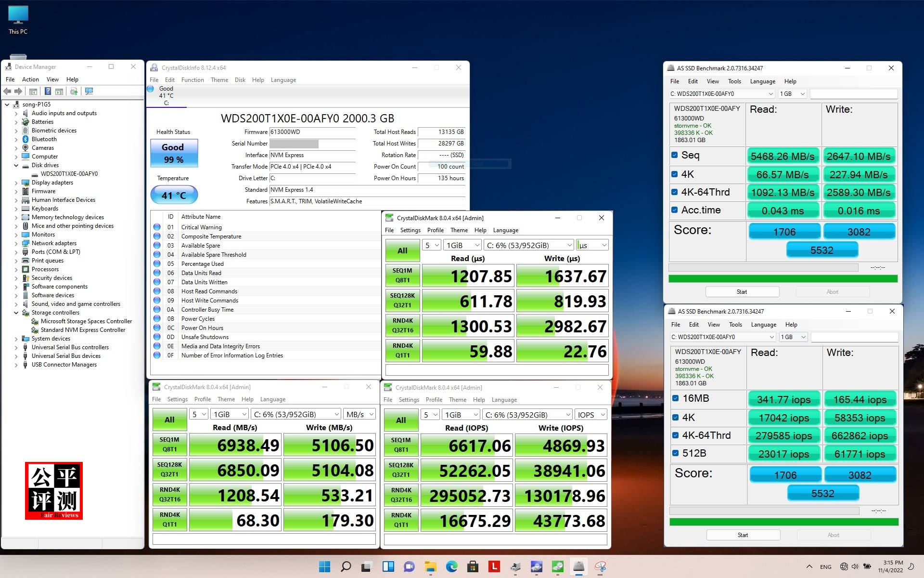Uncheck the Seq test checkbox
The width and height of the screenshot is (924, 578).
coord(675,155)
